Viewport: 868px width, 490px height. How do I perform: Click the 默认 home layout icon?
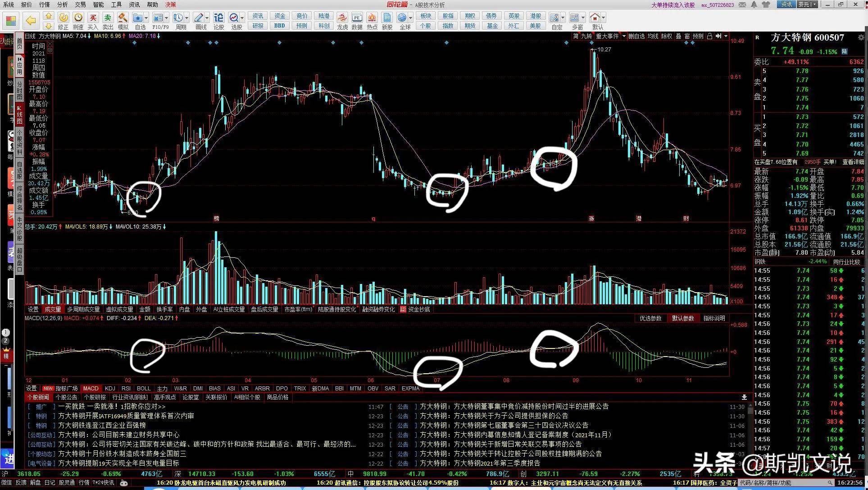click(595, 18)
